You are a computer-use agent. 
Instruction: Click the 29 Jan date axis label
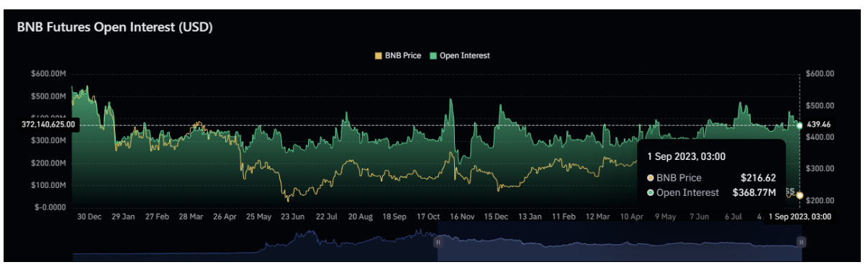tap(123, 216)
